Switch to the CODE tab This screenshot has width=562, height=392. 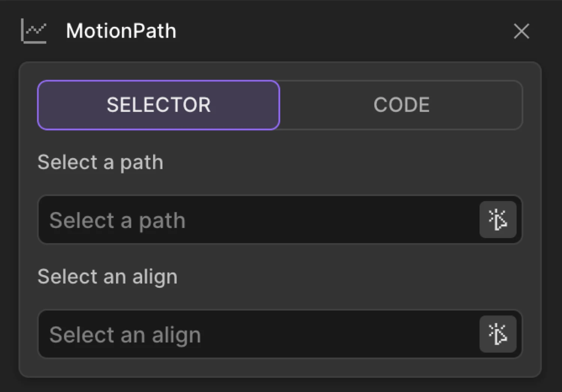tap(401, 105)
